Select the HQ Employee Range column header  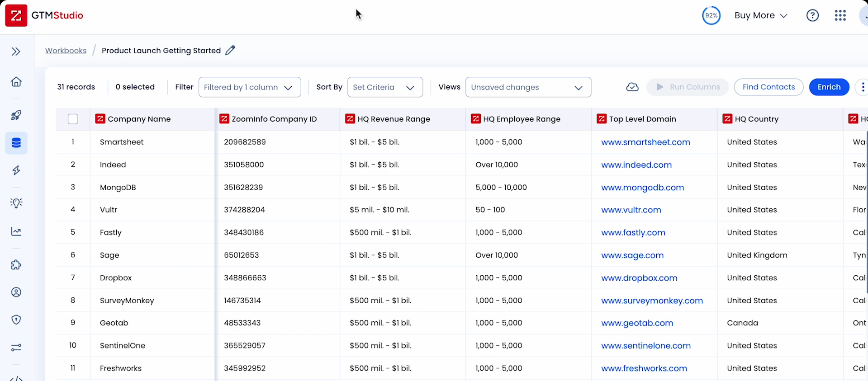(x=528, y=119)
